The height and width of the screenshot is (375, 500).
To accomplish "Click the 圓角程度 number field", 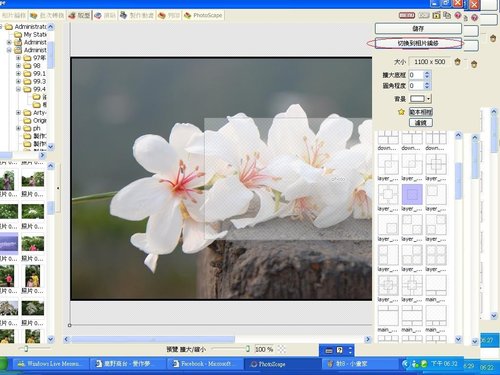I will (416, 86).
